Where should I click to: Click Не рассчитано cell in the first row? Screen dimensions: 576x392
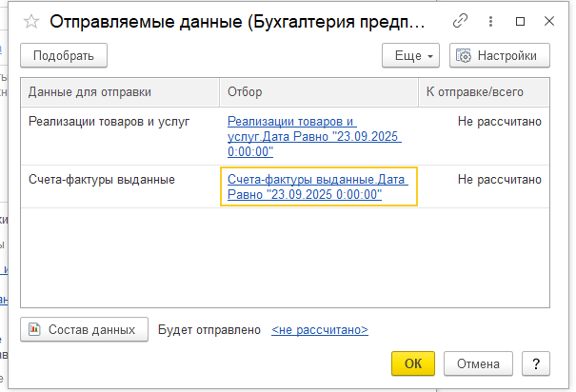click(x=499, y=122)
